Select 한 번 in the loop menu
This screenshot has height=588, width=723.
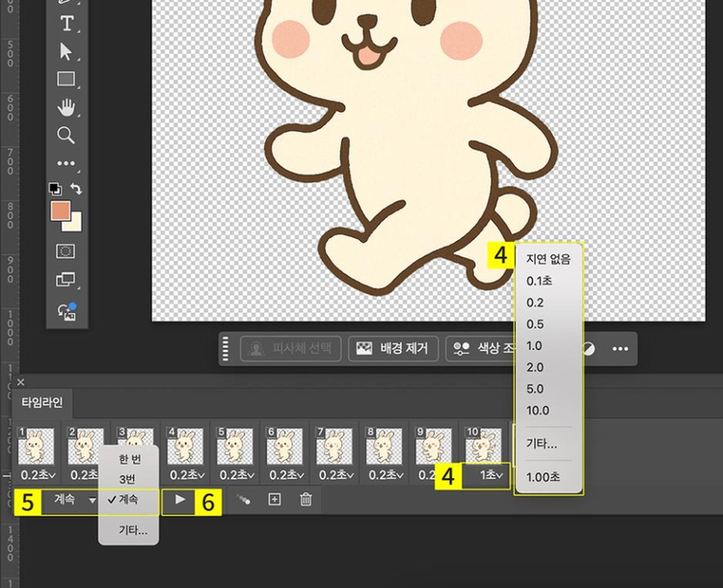pos(129,460)
